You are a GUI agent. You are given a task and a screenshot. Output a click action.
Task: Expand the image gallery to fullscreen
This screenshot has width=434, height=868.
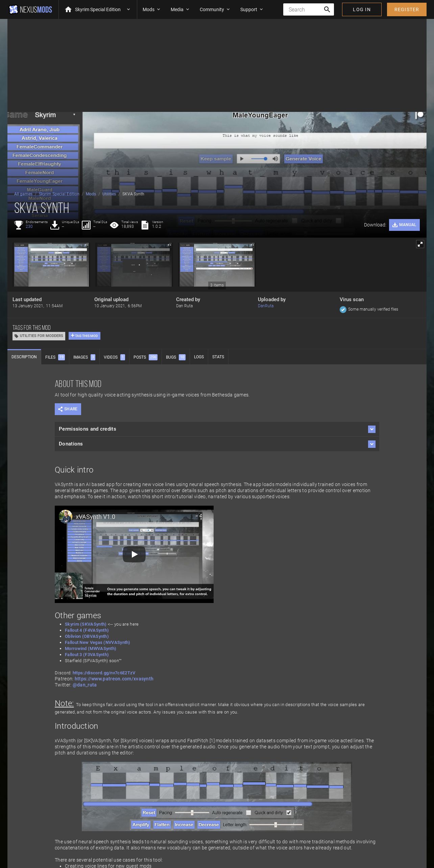[420, 244]
